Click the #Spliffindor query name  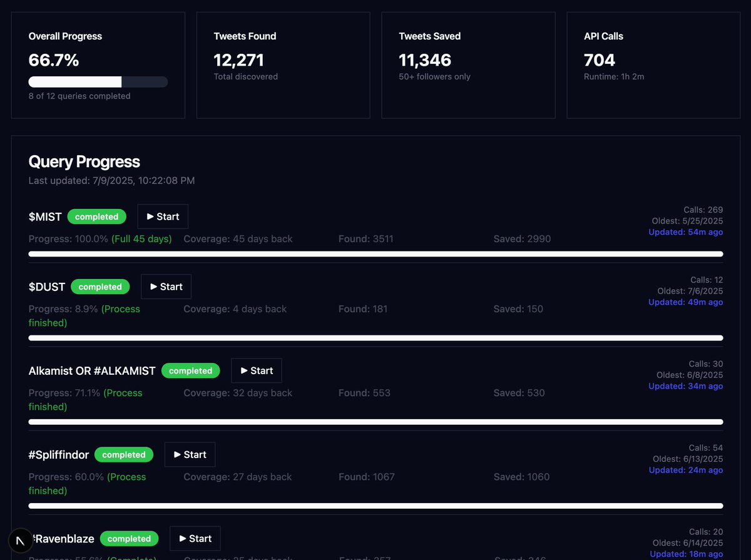click(x=59, y=454)
